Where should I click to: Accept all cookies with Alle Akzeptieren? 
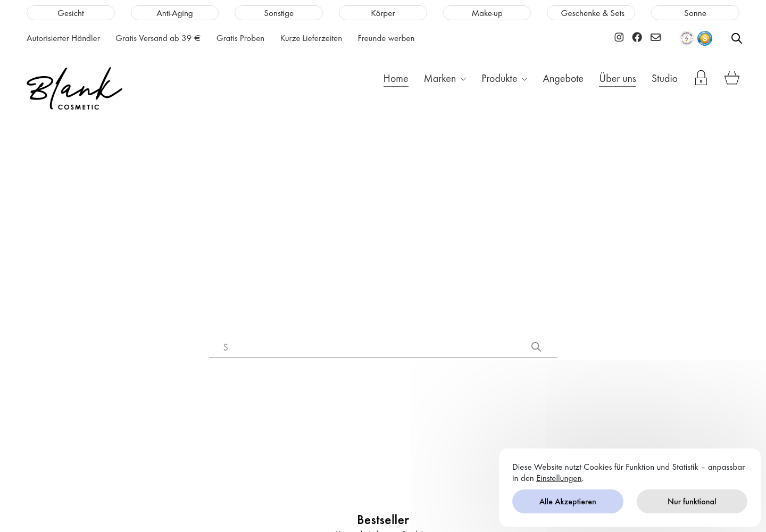point(568,501)
